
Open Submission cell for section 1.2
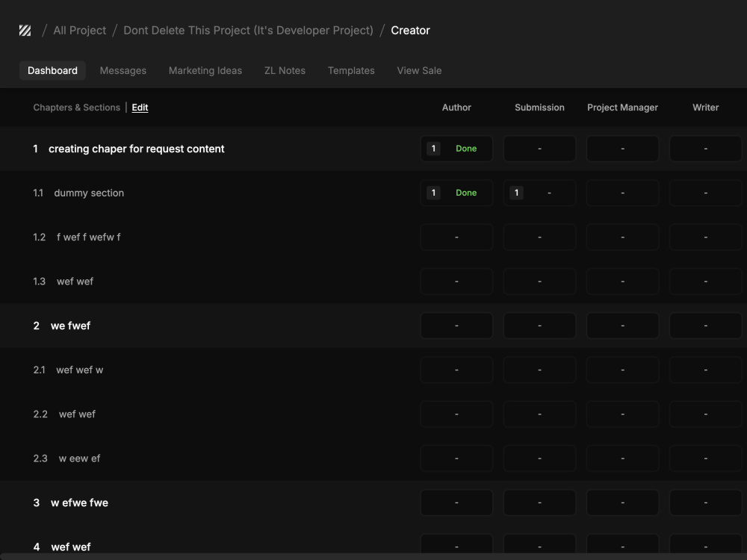point(539,237)
